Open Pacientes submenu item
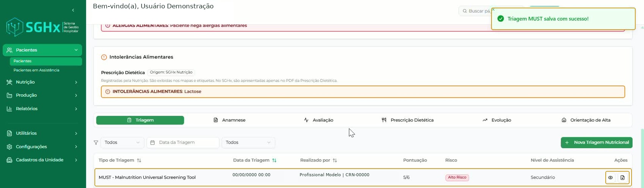The image size is (644, 188). click(46, 61)
